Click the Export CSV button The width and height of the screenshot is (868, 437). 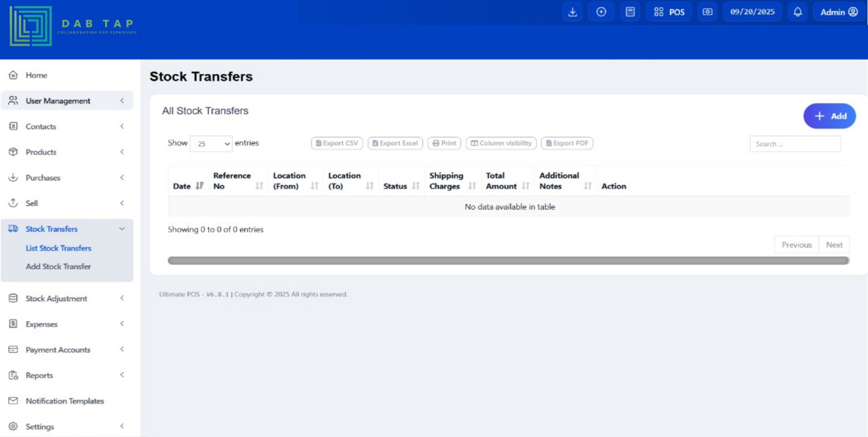[337, 144]
